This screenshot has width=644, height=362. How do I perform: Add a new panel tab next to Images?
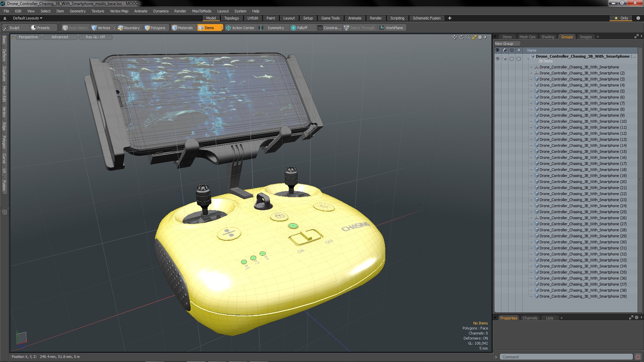tap(598, 37)
